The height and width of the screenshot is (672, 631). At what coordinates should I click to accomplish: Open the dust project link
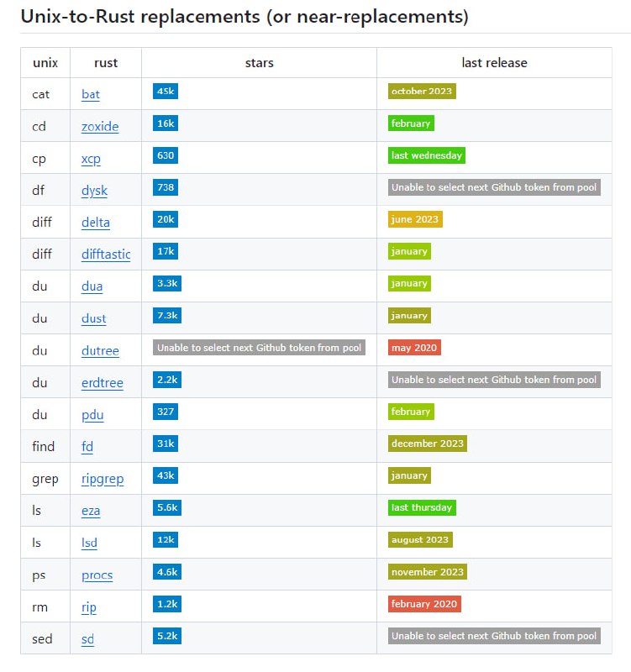coord(95,318)
